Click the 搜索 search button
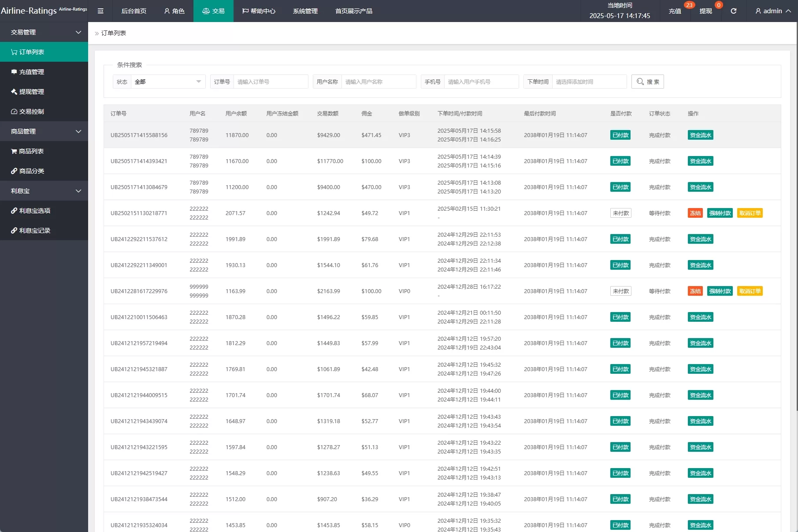The width and height of the screenshot is (798, 532). pyautogui.click(x=647, y=82)
